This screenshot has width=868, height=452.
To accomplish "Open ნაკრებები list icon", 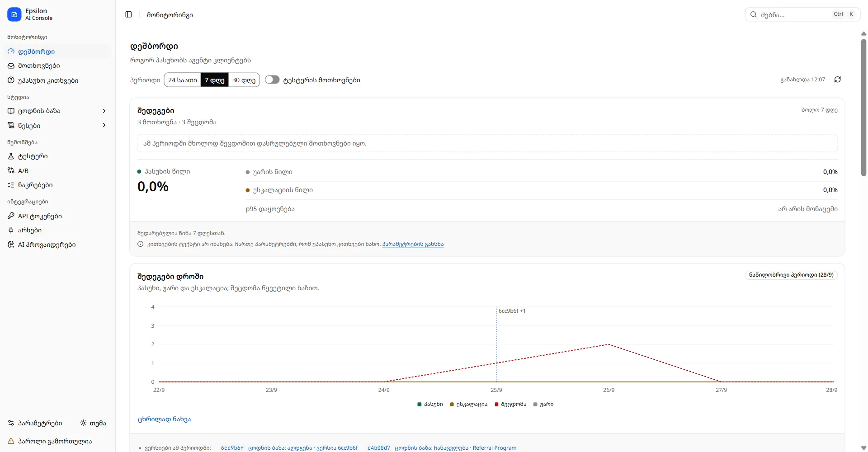I will (x=11, y=185).
